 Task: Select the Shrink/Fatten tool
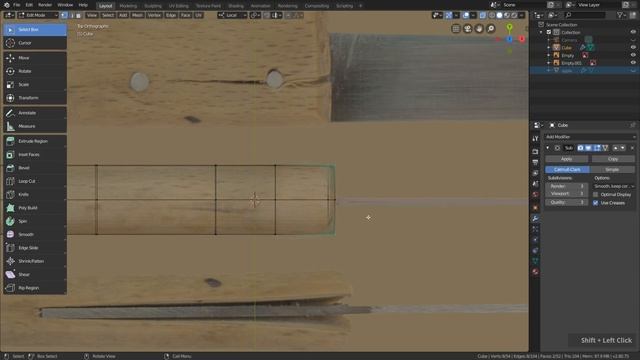pyautogui.click(x=35, y=261)
